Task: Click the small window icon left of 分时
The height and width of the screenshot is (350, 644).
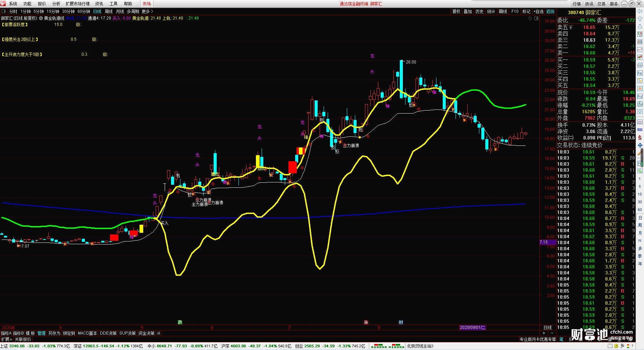Action: point(4,11)
